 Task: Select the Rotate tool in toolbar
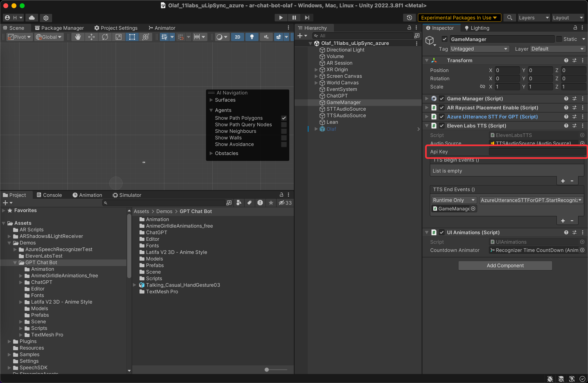pyautogui.click(x=105, y=37)
